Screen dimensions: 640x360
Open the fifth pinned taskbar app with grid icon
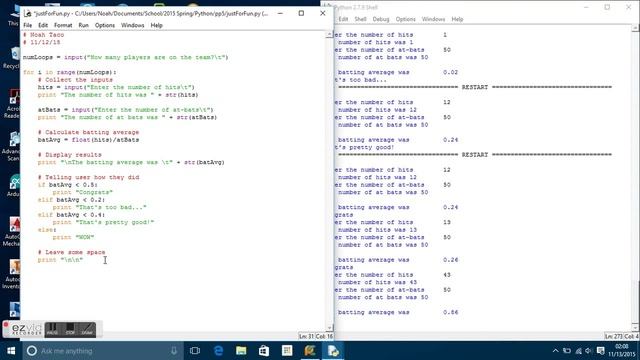click(287, 351)
